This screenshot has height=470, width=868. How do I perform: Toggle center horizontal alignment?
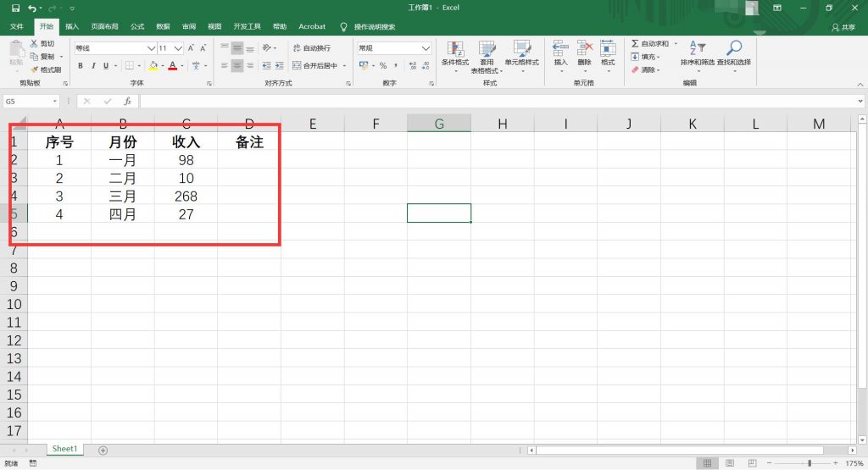pyautogui.click(x=237, y=65)
